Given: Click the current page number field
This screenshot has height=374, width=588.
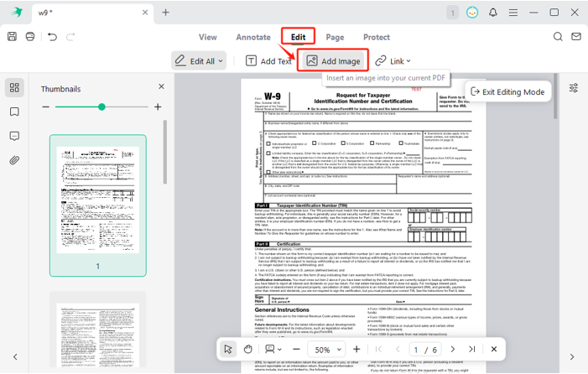Looking at the screenshot, I should [416, 350].
